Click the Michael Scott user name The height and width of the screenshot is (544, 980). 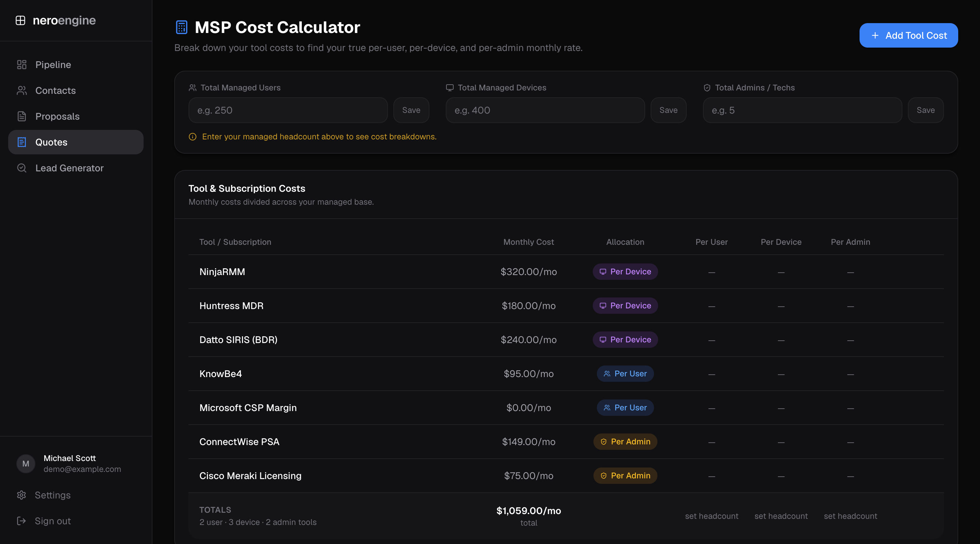[70, 458]
